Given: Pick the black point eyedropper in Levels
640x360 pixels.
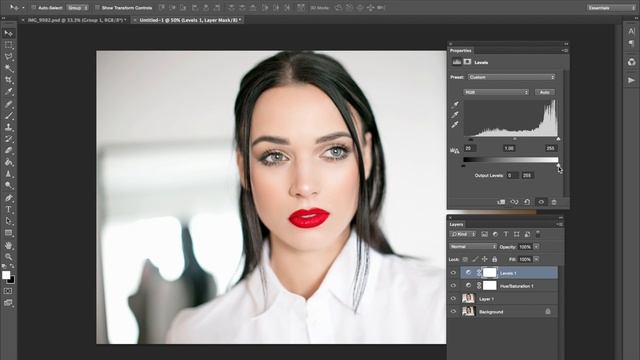Looking at the screenshot, I should (x=455, y=104).
